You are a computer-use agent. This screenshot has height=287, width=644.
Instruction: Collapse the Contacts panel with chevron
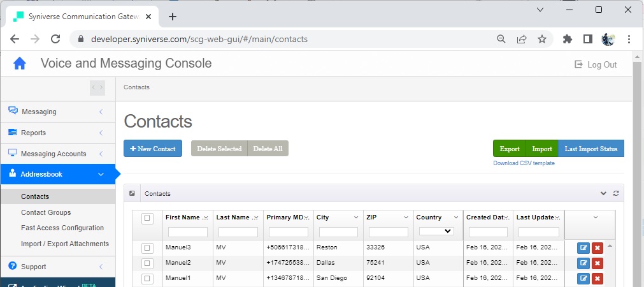tap(603, 193)
